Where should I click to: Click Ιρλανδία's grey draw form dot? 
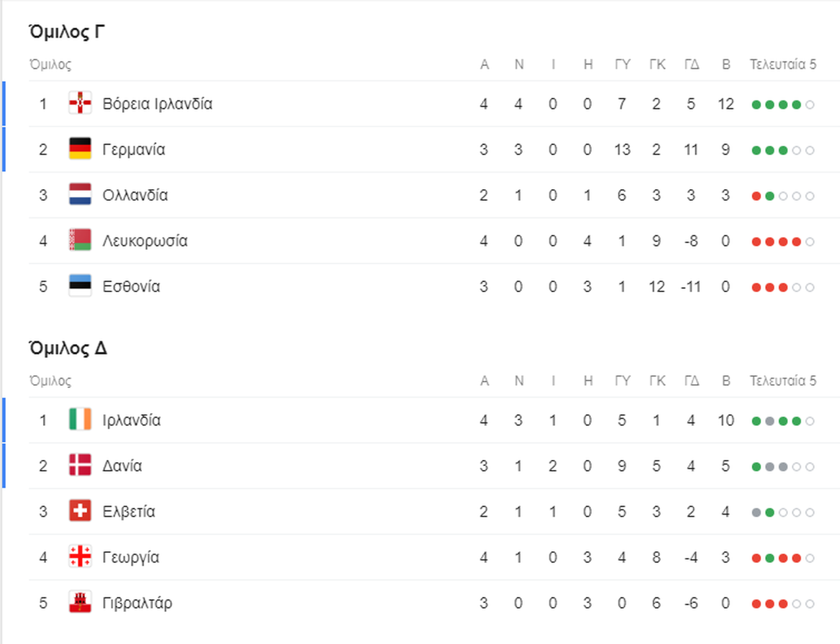[770, 421]
